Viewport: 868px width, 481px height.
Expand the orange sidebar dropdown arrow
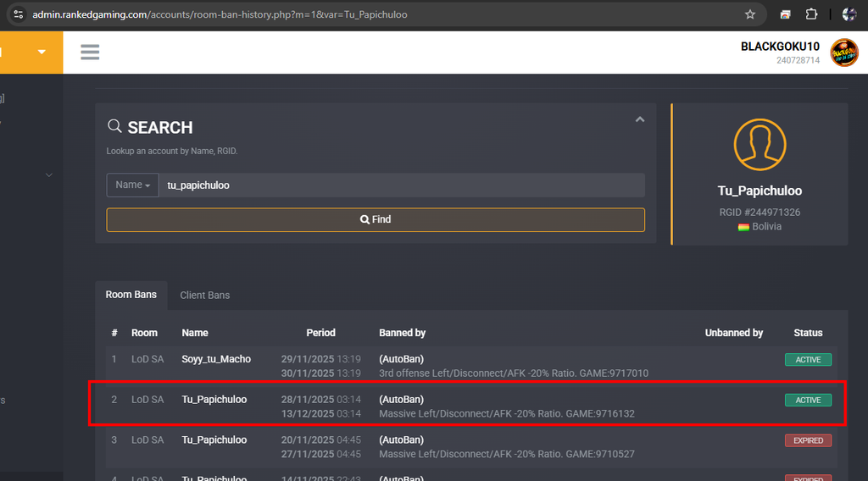pyautogui.click(x=42, y=52)
